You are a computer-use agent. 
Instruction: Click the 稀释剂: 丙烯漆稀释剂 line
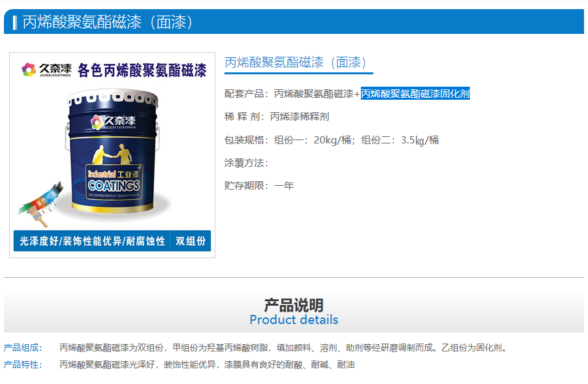(277, 117)
